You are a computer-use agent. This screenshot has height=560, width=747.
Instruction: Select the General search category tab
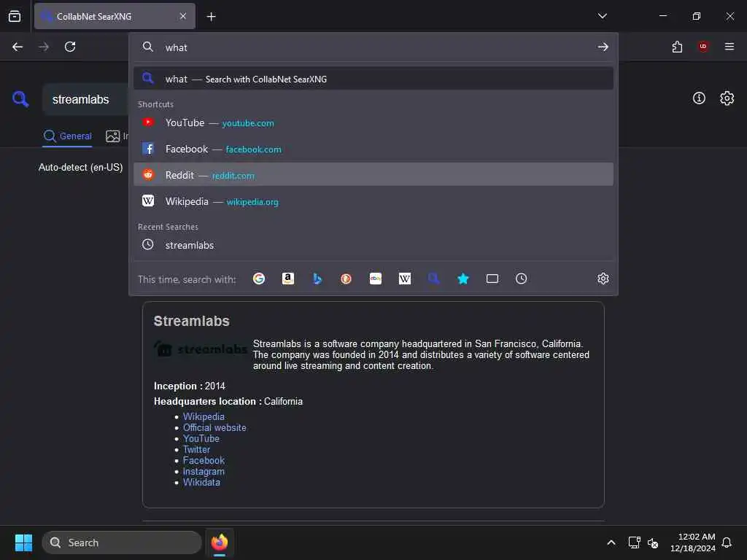67,136
